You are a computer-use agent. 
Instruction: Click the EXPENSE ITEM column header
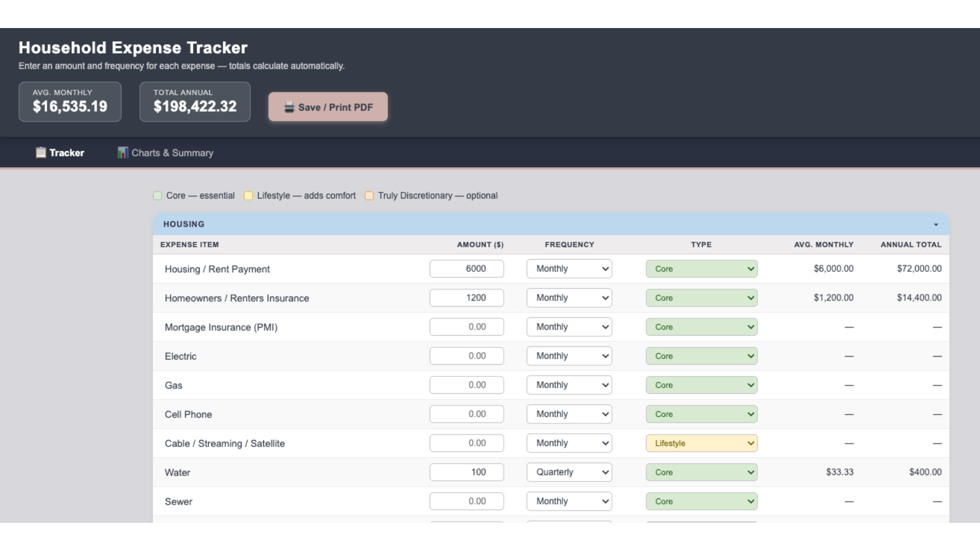pos(189,245)
